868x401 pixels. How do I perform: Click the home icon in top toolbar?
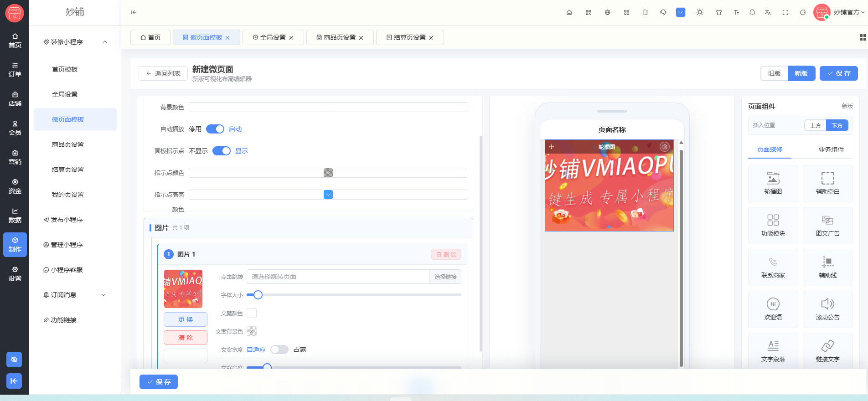click(x=569, y=12)
